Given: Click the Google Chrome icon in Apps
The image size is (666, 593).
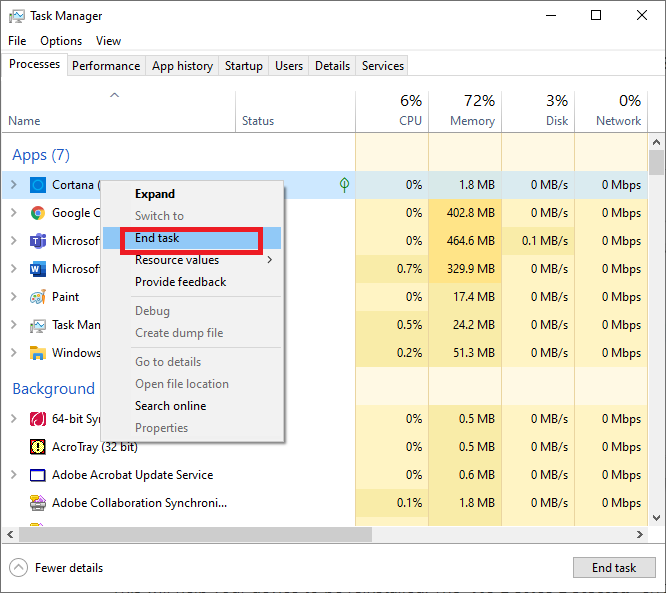Looking at the screenshot, I should point(38,213).
